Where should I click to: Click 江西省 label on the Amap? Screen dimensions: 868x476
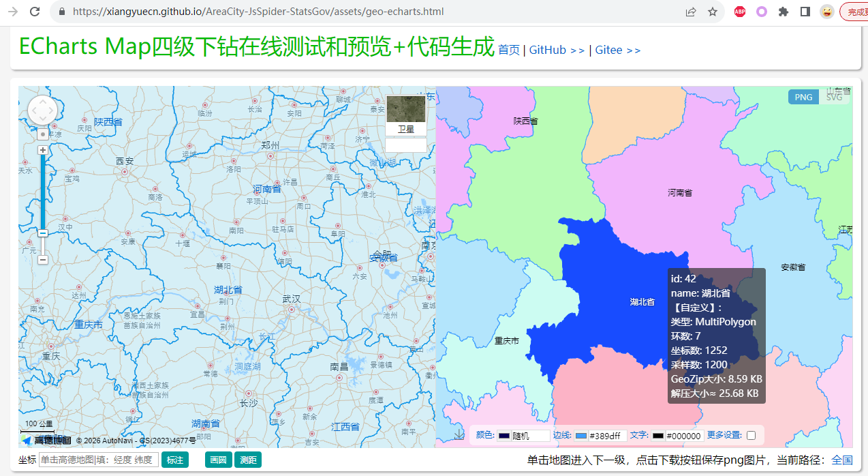pyautogui.click(x=345, y=426)
